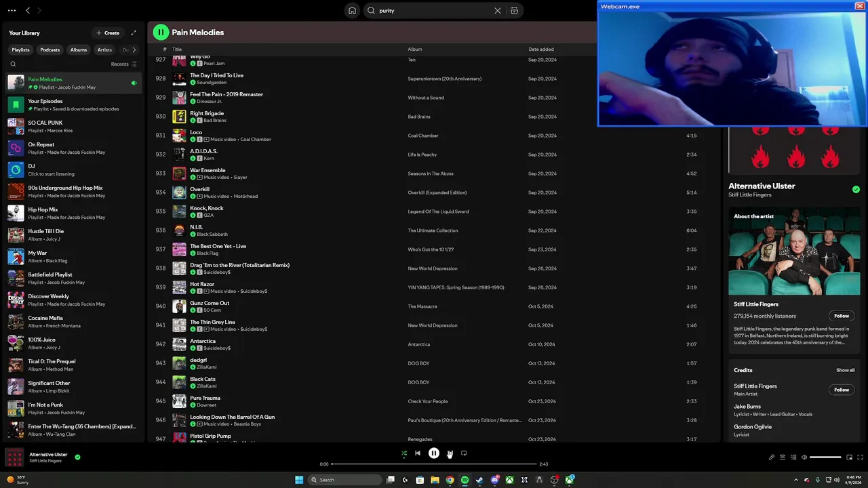Click the purity search input field
Image resolution: width=868 pixels, height=488 pixels.
click(434, 11)
